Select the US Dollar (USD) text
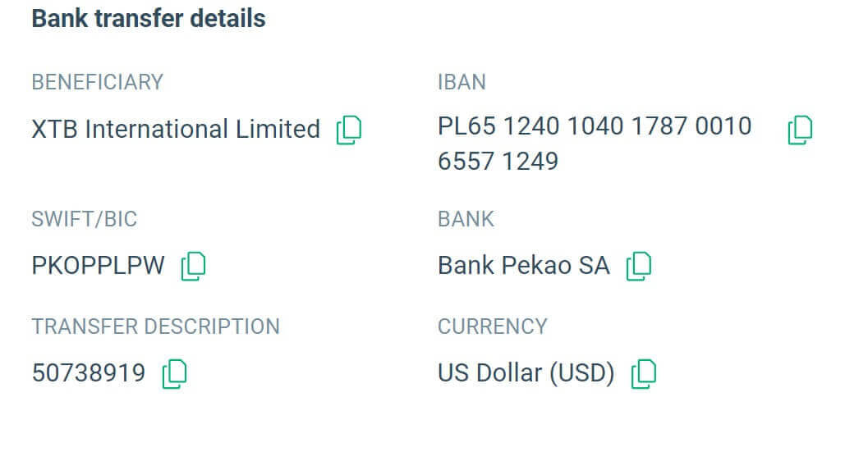The image size is (868, 452). (526, 374)
